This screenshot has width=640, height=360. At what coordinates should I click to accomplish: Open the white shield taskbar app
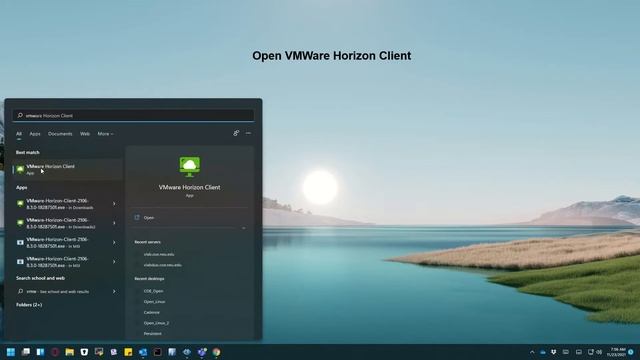tap(84, 352)
